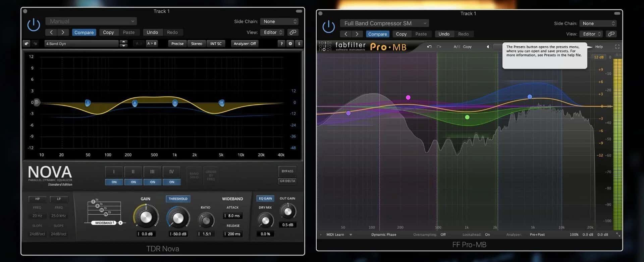
Task: Go to previous preset in TDR Nova header
Action: point(51,32)
